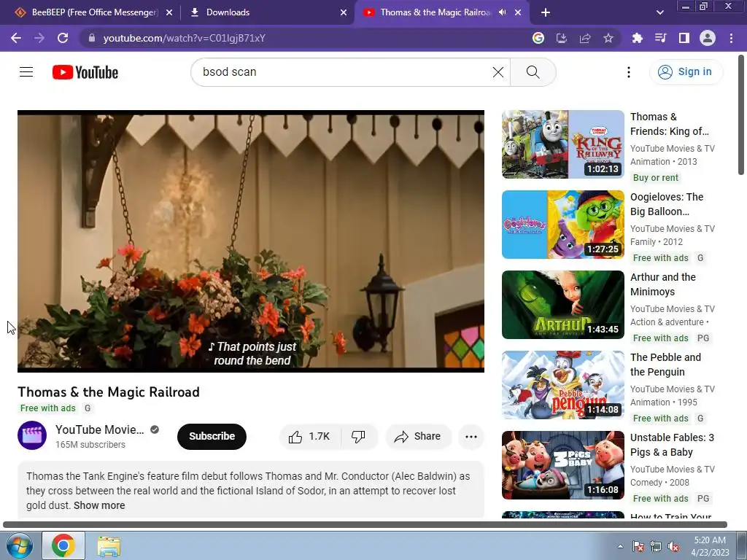Click the volume icon in system tray
Viewport: 747px width, 560px height.
click(673, 547)
